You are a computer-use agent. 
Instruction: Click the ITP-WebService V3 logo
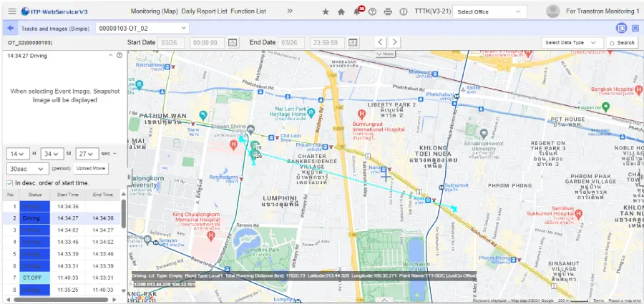[x=53, y=11]
